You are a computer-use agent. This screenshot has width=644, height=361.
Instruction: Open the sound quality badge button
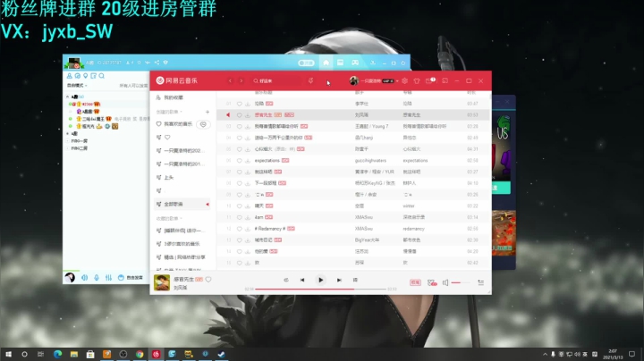pos(415,282)
